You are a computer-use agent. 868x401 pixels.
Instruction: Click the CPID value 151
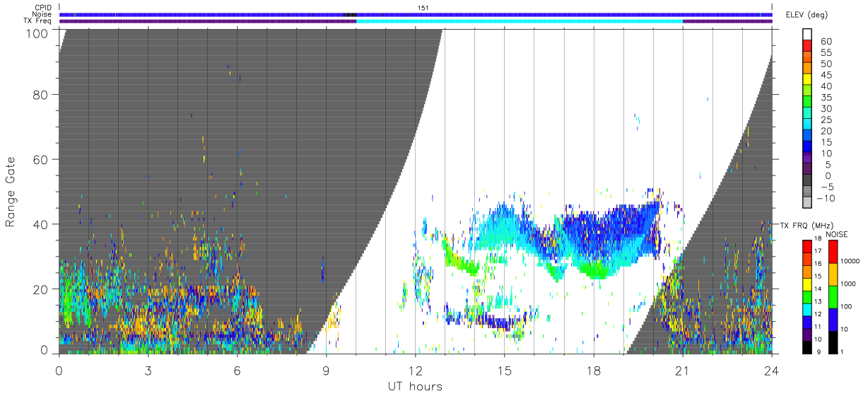[x=423, y=8]
